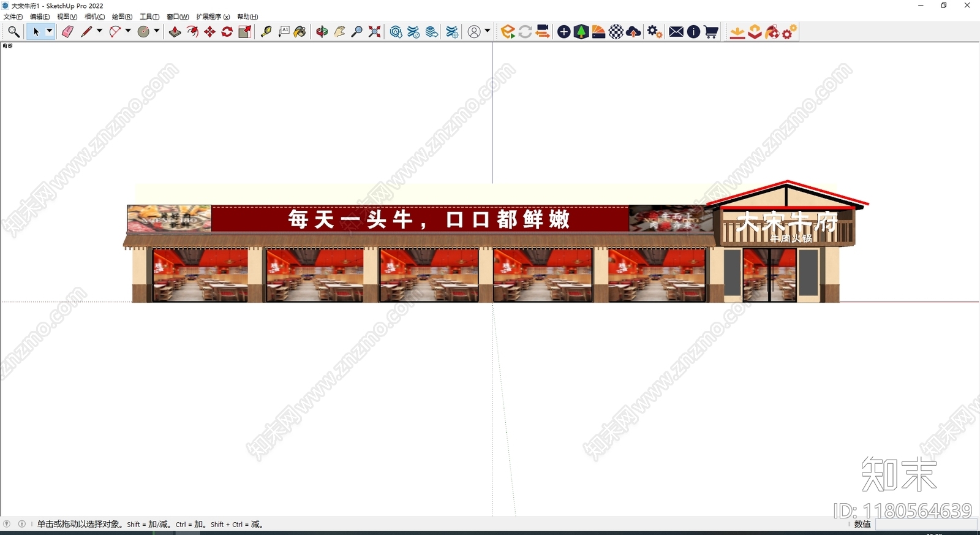Click the grey live update sync icon

tap(525, 32)
